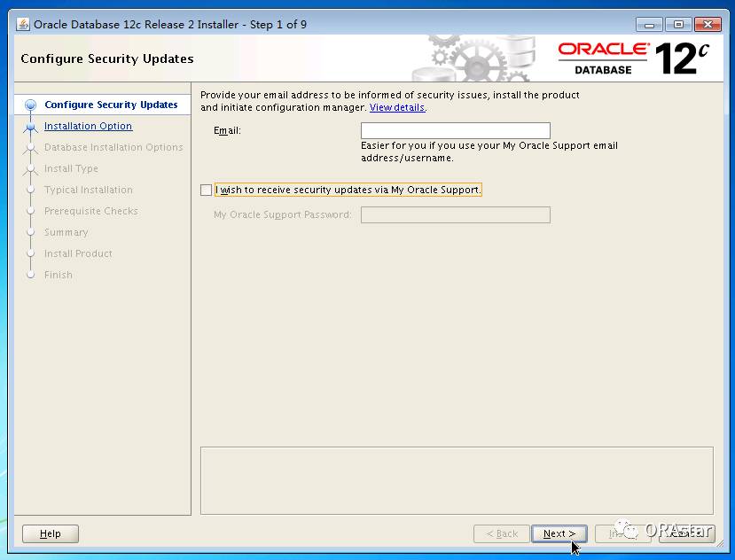The width and height of the screenshot is (735, 560).
Task: Maximize the Oracle installer window
Action: [x=678, y=25]
